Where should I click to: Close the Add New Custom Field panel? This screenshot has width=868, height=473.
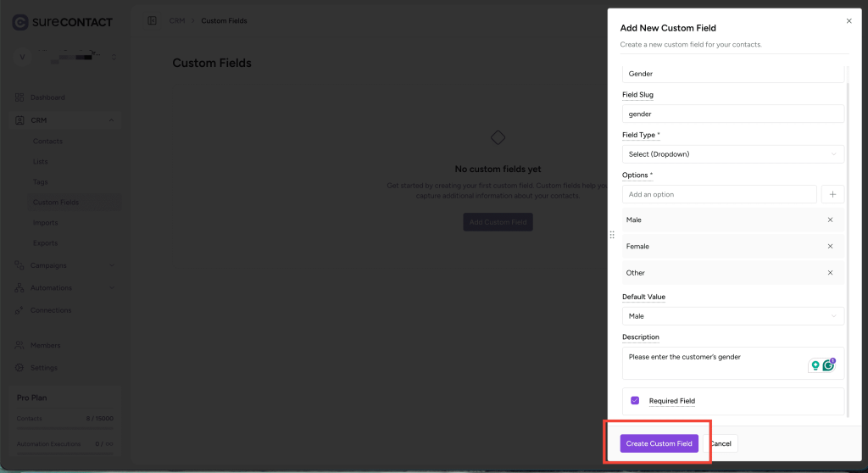(849, 21)
